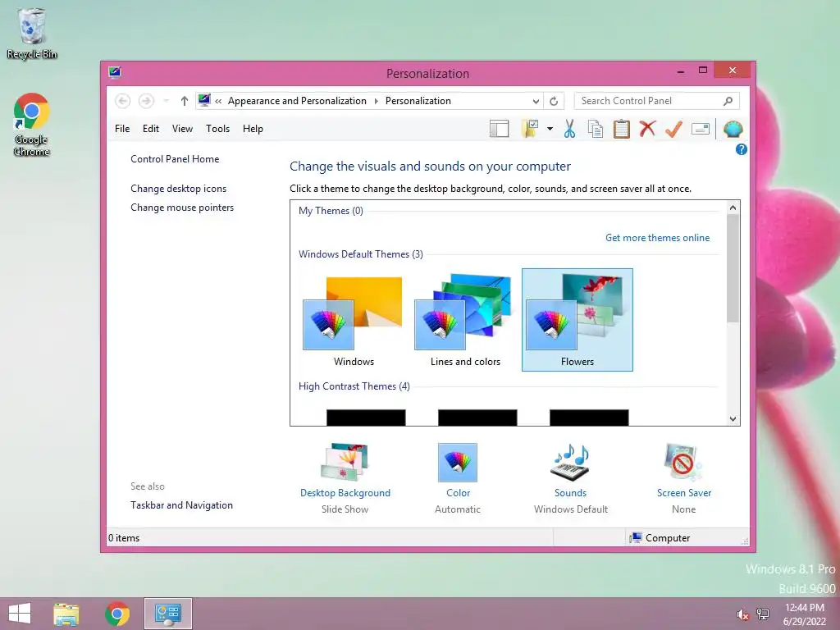Image resolution: width=840 pixels, height=630 pixels.
Task: Click the red Delete X icon
Action: pos(648,129)
